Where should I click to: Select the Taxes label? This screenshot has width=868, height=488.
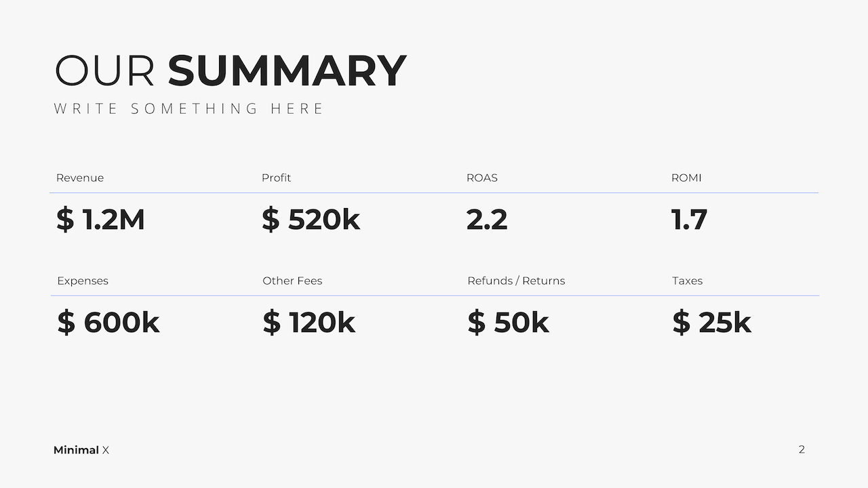tap(688, 281)
